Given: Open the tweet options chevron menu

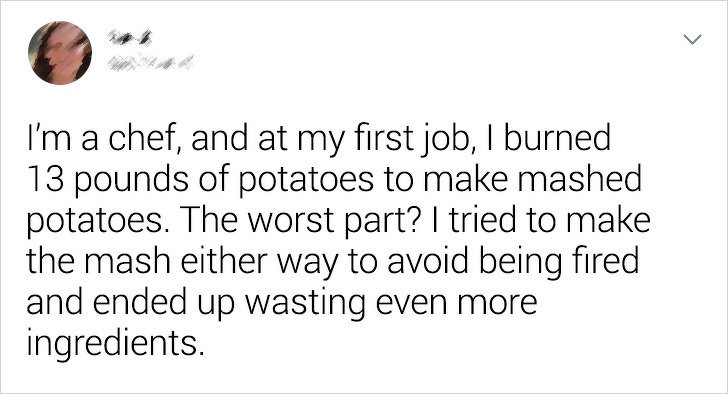Looking at the screenshot, I should pos(692,40).
